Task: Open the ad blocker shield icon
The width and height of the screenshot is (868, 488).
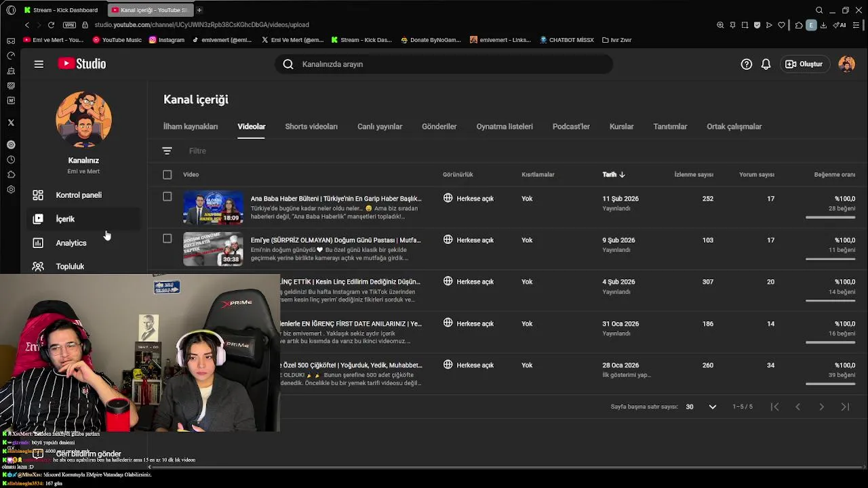Action: coord(757,25)
